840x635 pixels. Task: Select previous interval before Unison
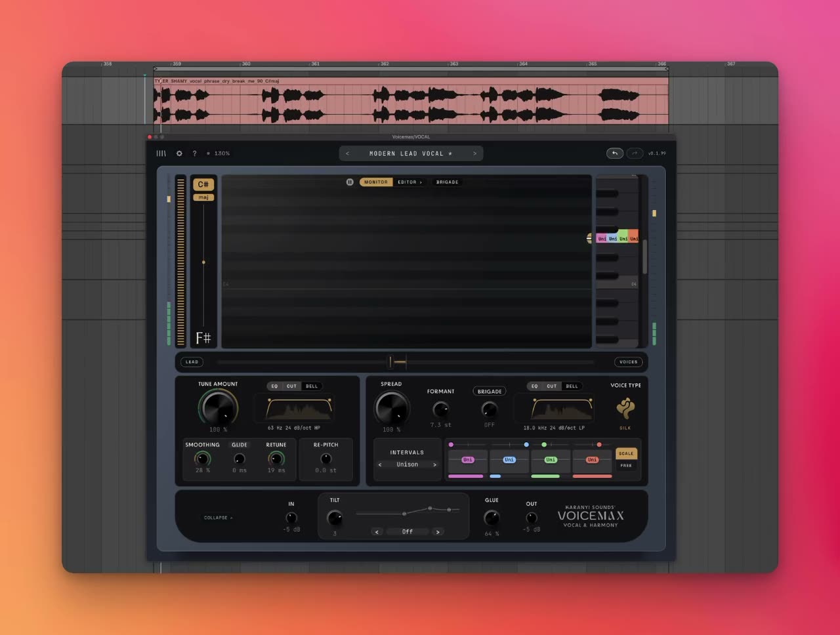click(x=380, y=464)
